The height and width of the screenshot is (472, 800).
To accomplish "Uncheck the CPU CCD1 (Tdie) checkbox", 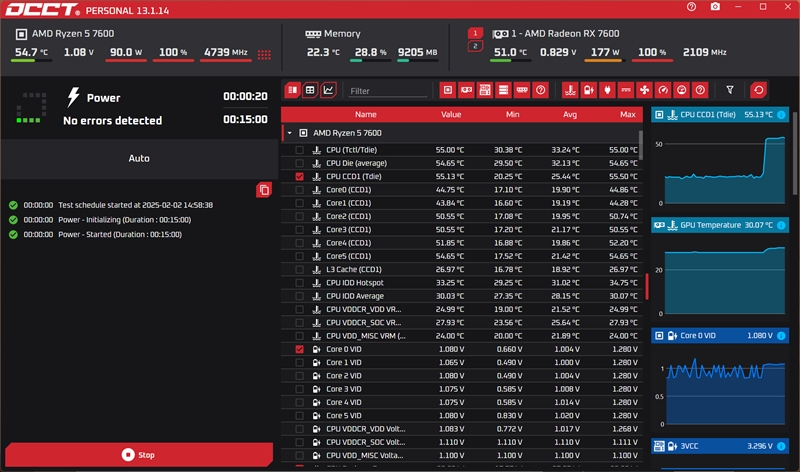I will click(299, 177).
